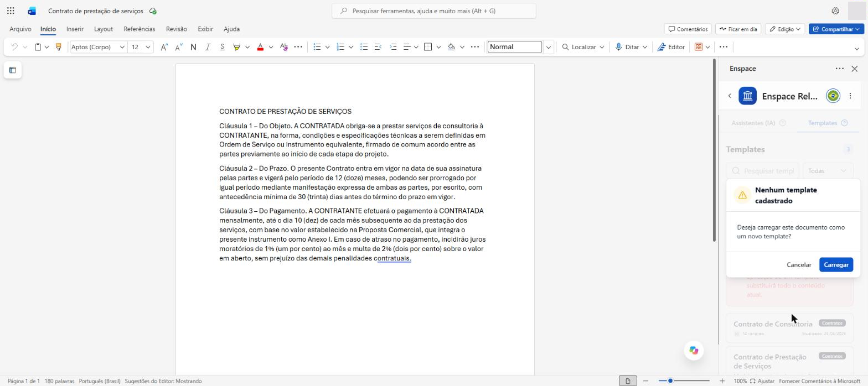The image size is (868, 386).
Task: Open the Ditar dictation dropdown
Action: [x=631, y=47]
